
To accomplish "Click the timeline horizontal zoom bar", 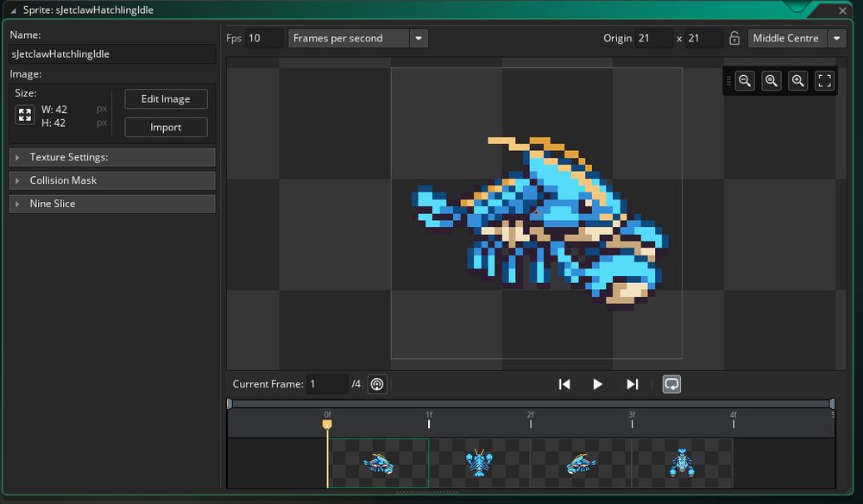I will tap(531, 404).
